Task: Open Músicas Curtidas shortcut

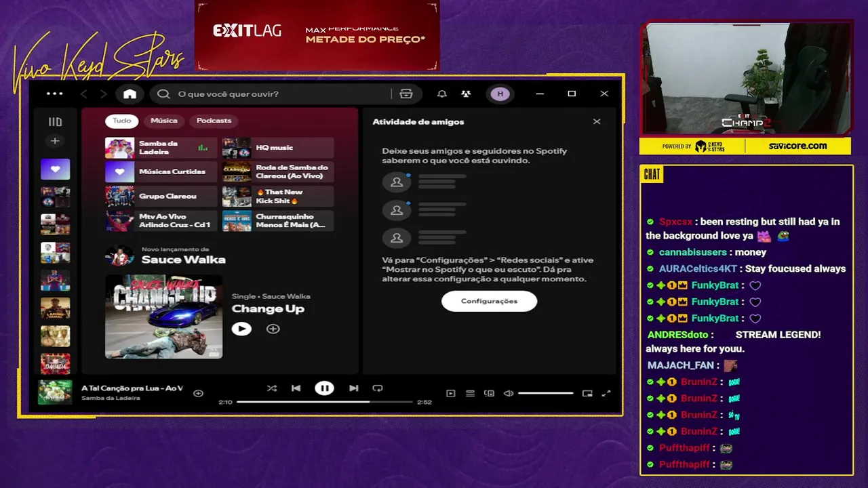Action: pos(161,172)
